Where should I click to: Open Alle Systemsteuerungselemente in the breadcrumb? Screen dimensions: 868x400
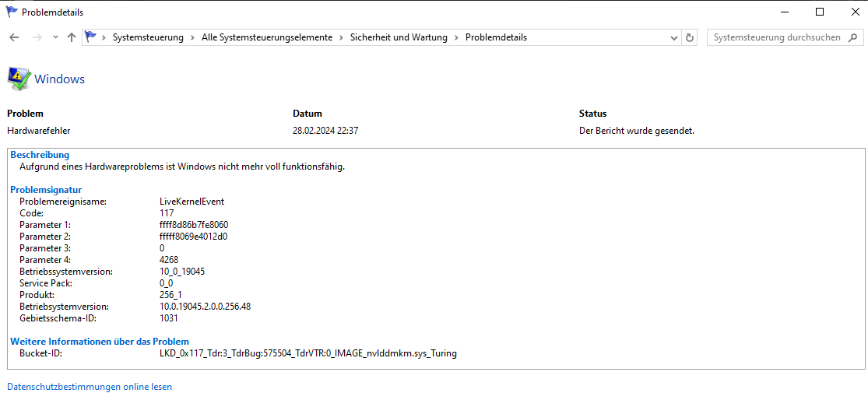[267, 37]
